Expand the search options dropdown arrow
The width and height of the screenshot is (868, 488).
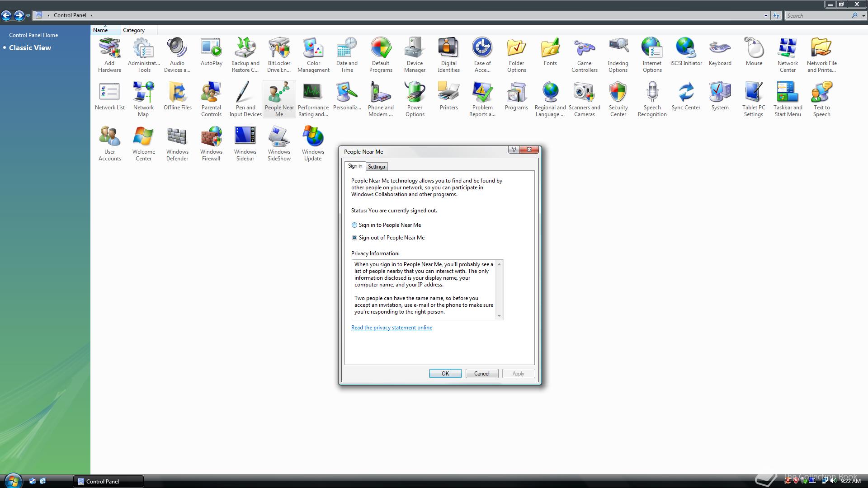863,16
